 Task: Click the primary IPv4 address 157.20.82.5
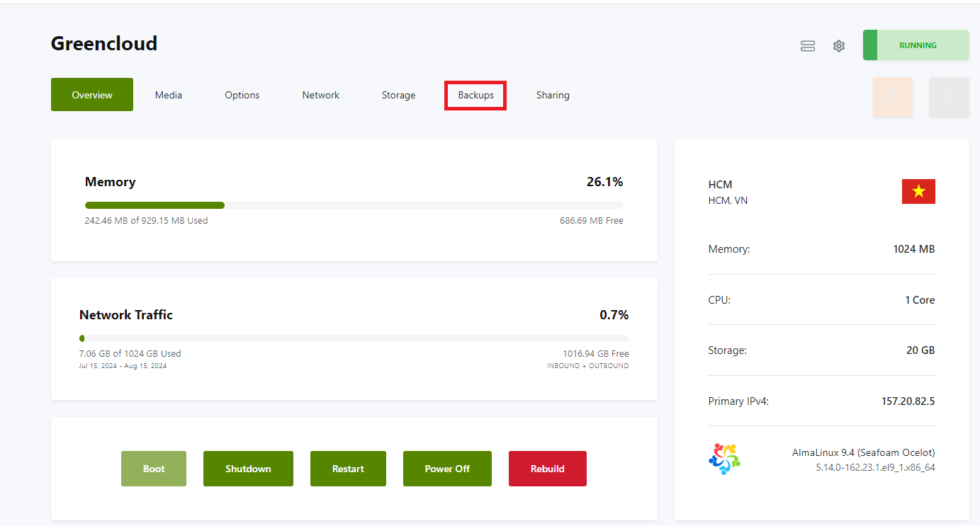[908, 401]
